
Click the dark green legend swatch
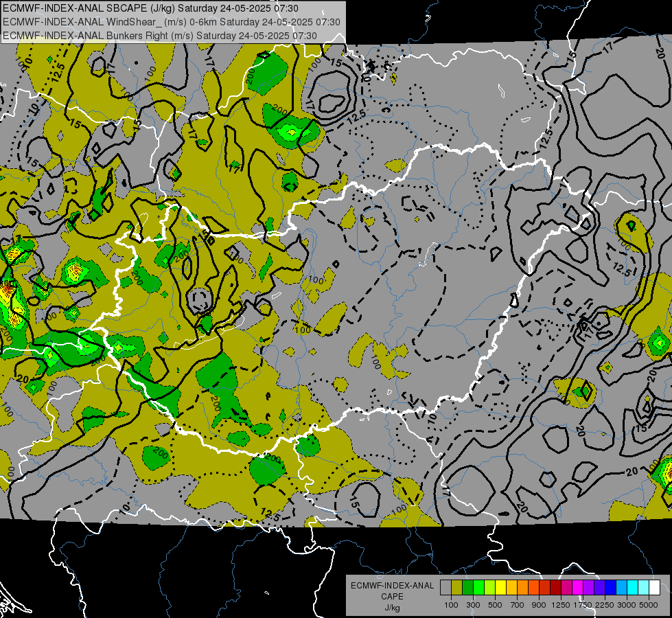(467, 588)
